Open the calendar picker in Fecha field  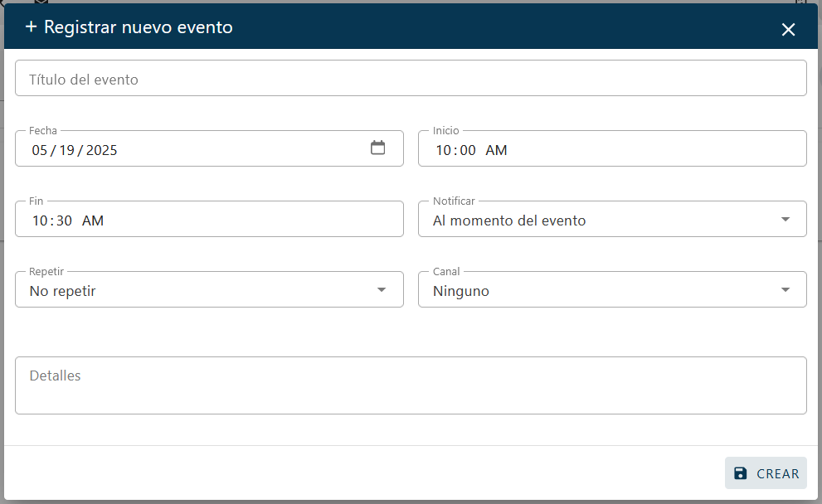coord(377,148)
